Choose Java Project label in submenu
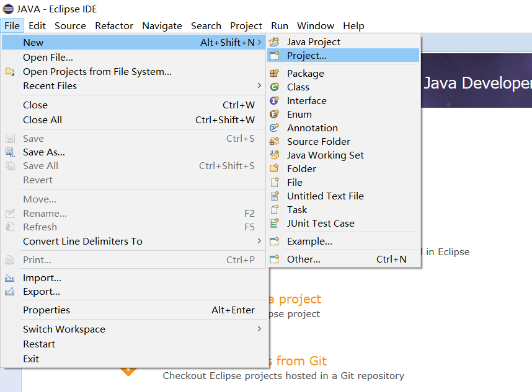 tap(314, 41)
